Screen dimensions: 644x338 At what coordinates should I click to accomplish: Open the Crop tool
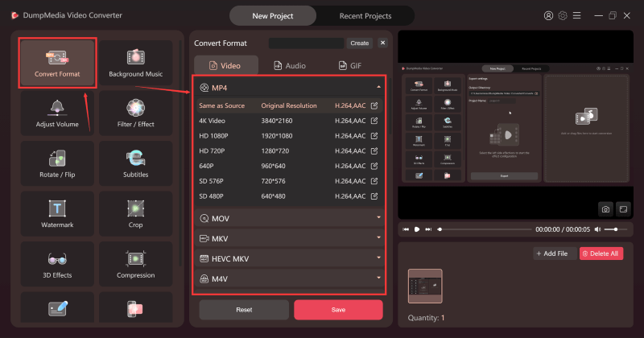pyautogui.click(x=135, y=214)
